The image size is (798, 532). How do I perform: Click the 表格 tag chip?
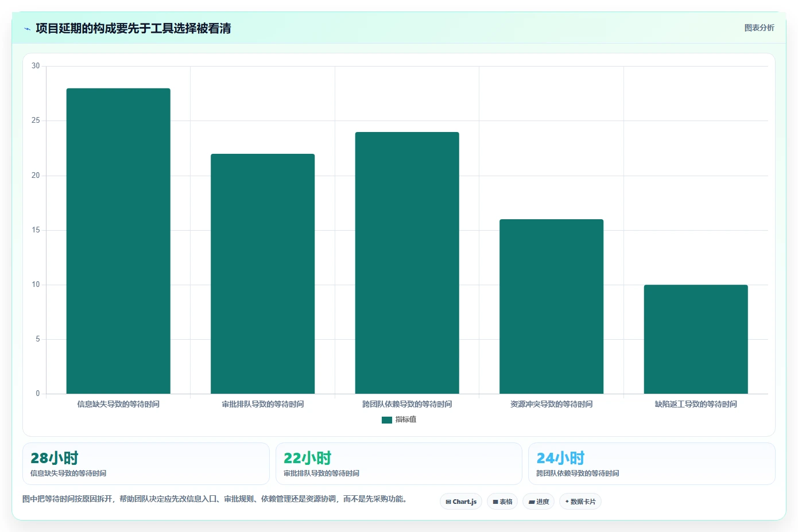[502, 502]
